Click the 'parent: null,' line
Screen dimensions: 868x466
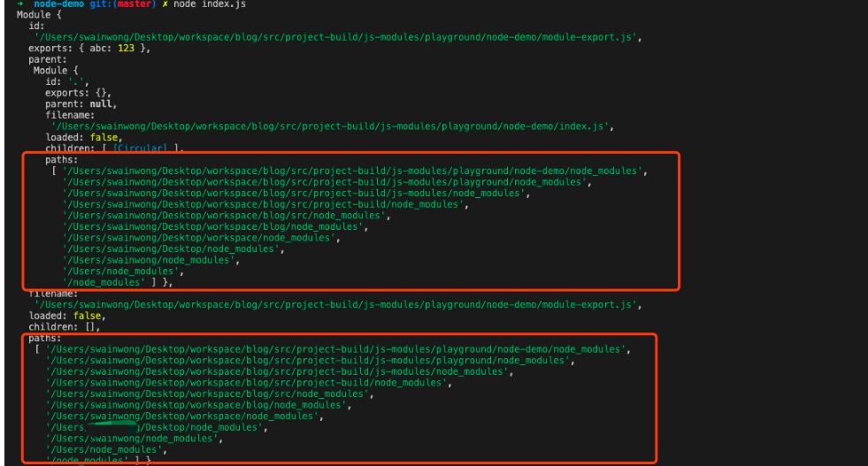81,103
